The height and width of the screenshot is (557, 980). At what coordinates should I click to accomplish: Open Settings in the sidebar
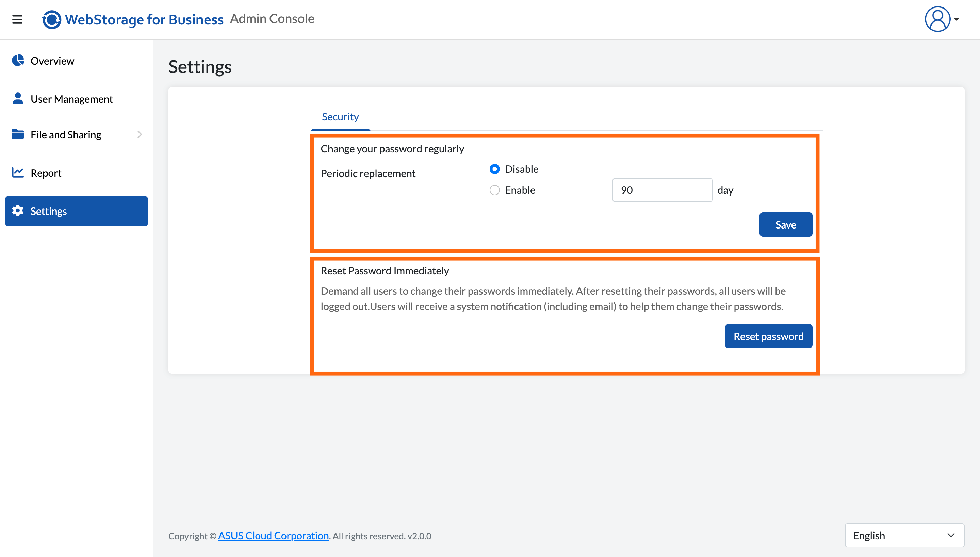(x=77, y=211)
